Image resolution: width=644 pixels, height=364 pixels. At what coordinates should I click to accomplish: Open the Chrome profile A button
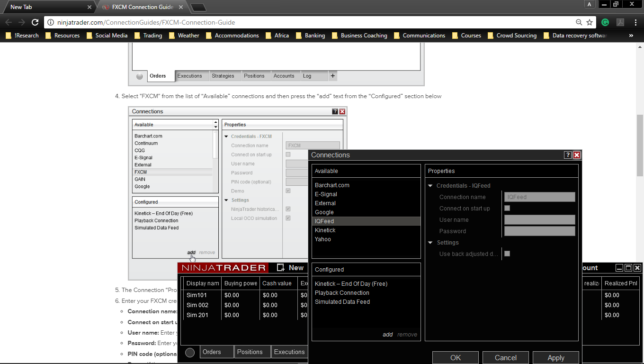coord(590,4)
